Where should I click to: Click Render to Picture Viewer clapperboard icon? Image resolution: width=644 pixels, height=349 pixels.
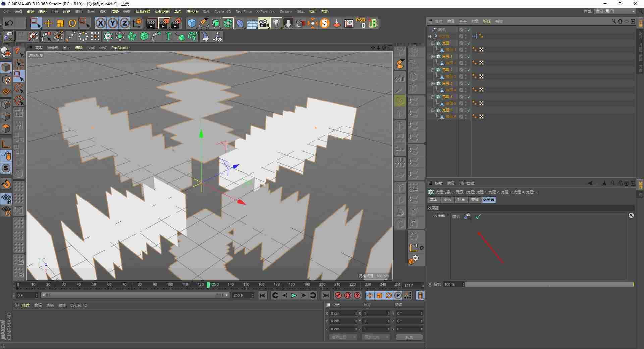tap(164, 23)
